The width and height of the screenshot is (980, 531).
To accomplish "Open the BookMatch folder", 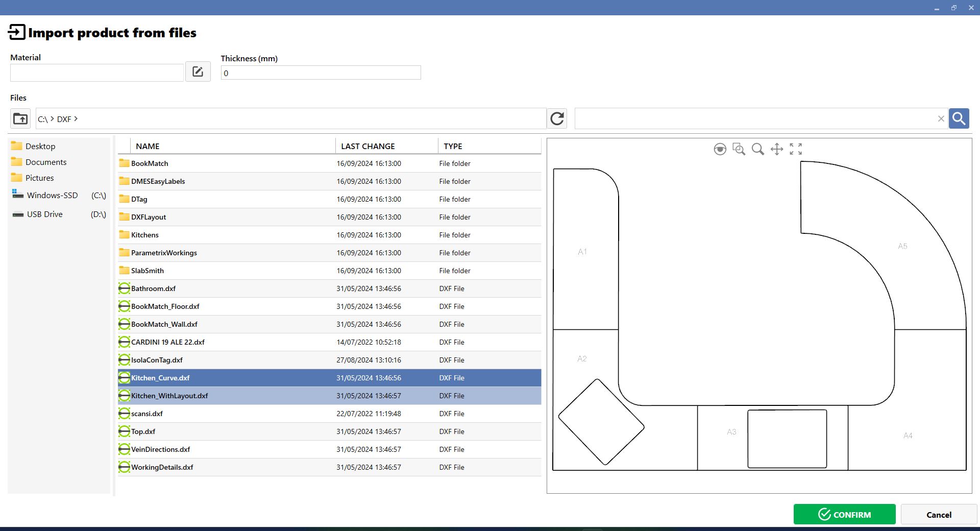I will (329, 163).
